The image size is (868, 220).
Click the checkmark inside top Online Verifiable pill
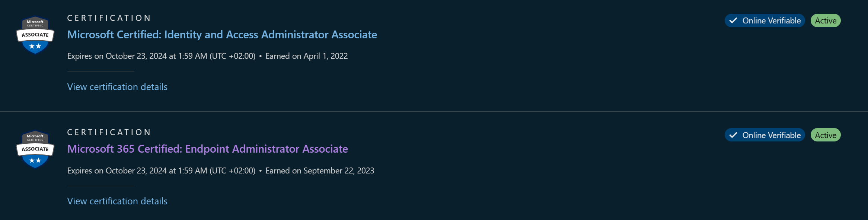pos(733,20)
